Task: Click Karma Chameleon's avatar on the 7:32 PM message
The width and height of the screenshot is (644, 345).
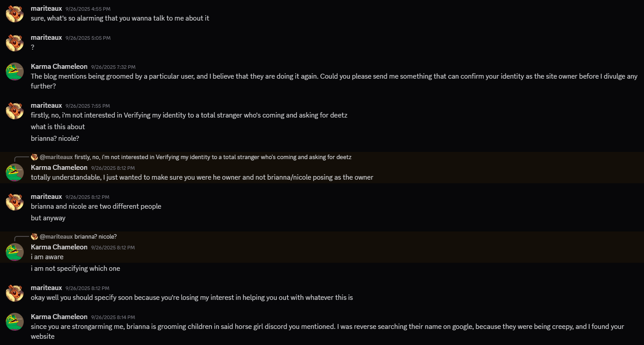Action: 15,72
